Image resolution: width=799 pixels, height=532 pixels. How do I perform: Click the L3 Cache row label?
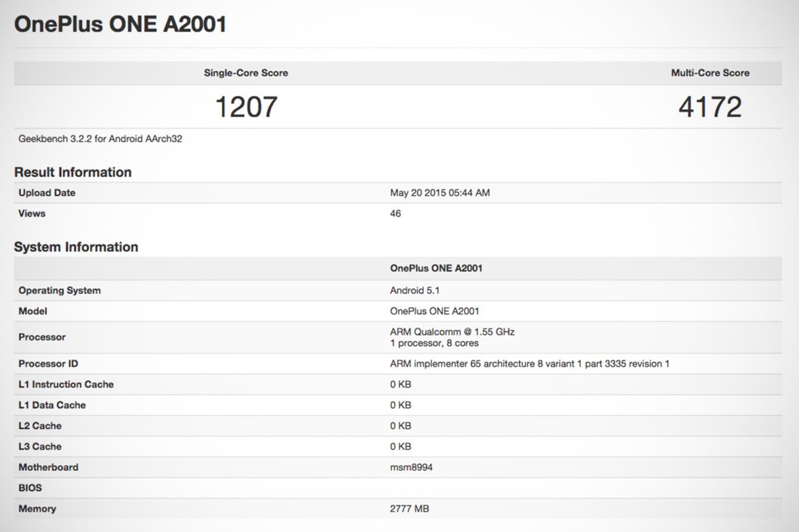coord(40,446)
